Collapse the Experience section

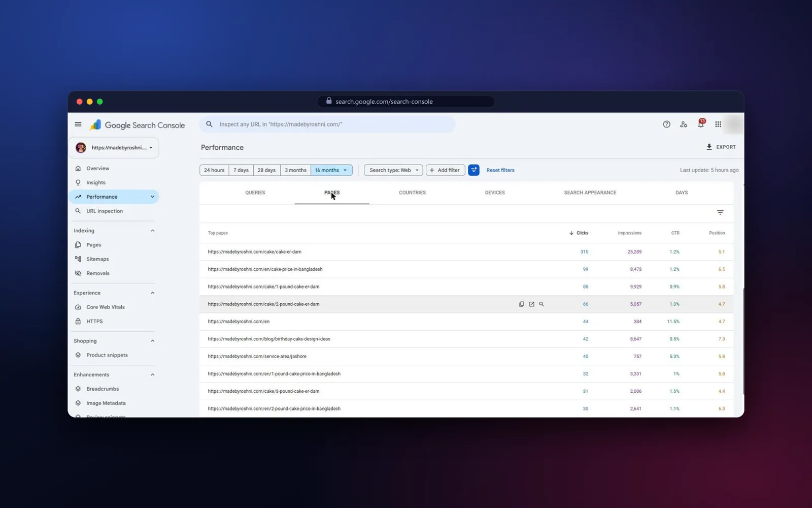152,293
